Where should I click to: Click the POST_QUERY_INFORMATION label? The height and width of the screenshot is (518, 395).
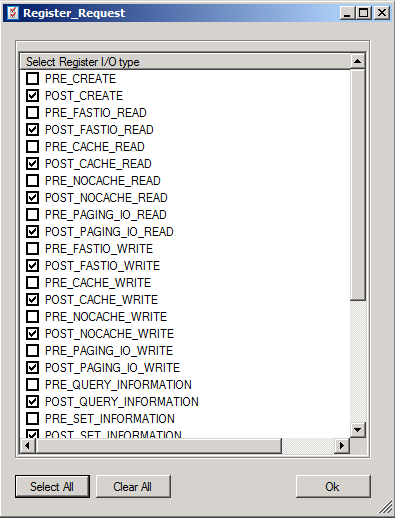click(122, 402)
